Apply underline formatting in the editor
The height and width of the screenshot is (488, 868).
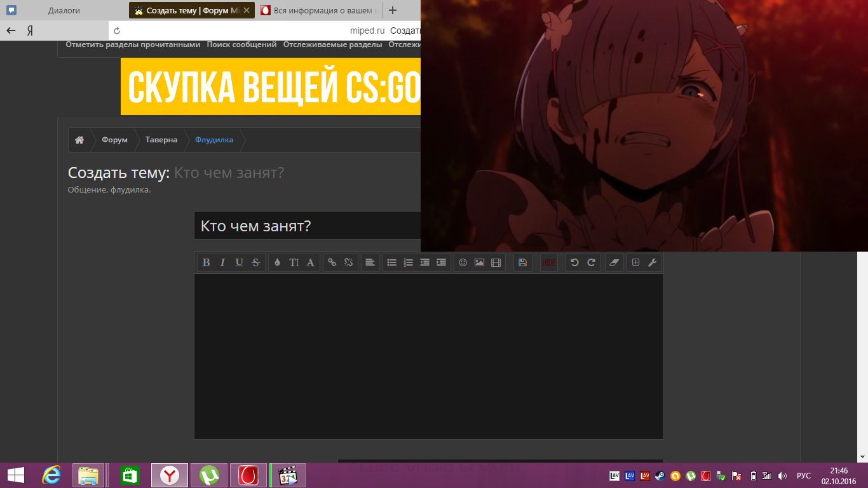point(239,262)
